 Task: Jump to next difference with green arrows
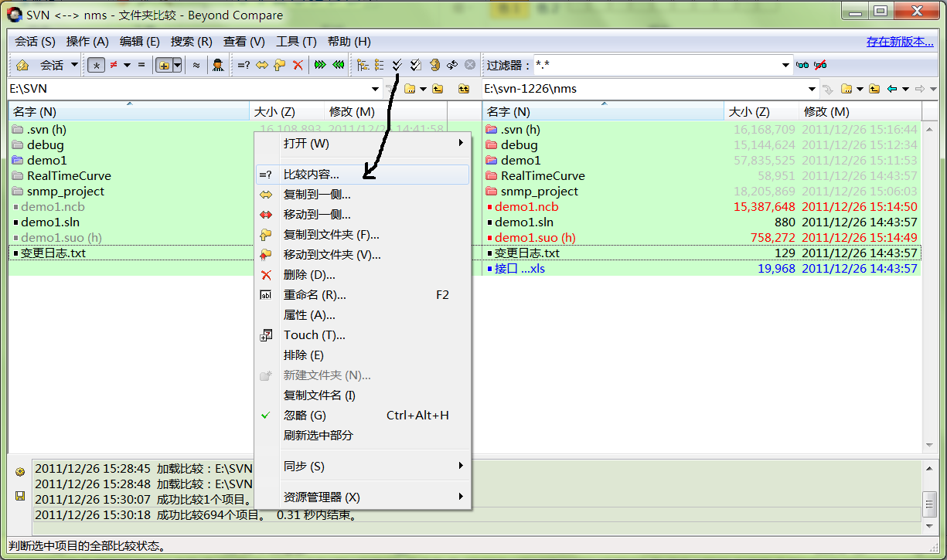[320, 65]
